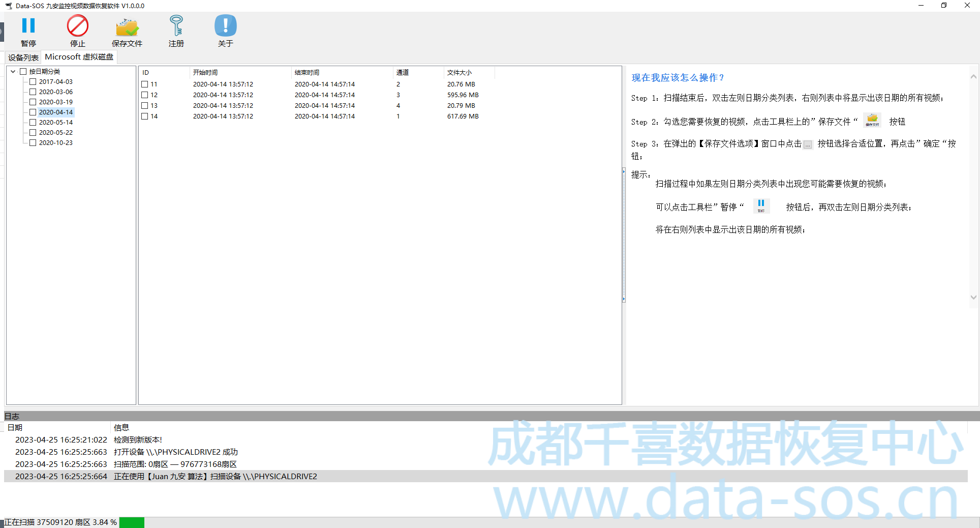Click the app icon in title bar
The width and height of the screenshot is (980, 528).
tap(9, 6)
